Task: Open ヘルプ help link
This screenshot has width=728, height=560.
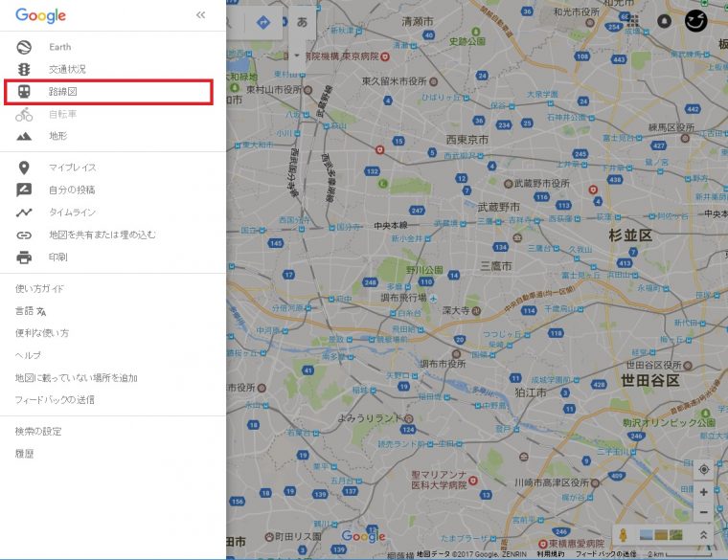Action: 28,355
